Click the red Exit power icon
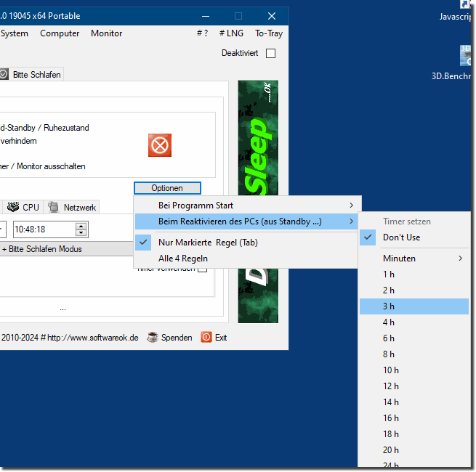 [x=206, y=338]
